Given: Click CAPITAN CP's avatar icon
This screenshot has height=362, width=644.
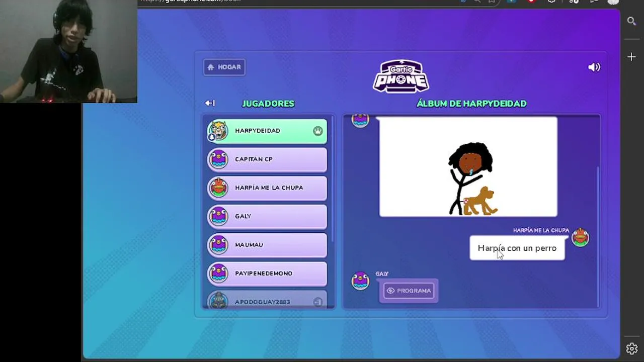Looking at the screenshot, I should click(218, 159).
